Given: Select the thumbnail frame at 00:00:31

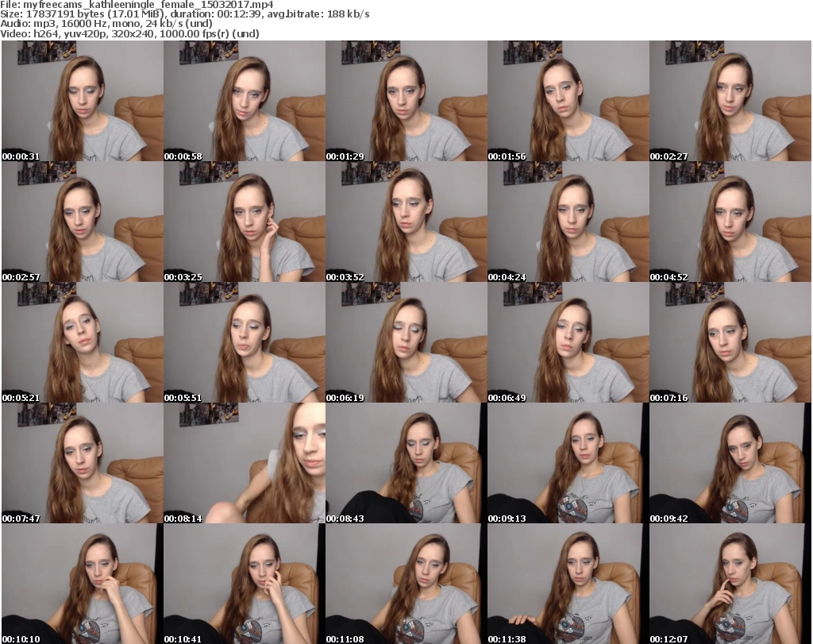Looking at the screenshot, I should point(83,101).
